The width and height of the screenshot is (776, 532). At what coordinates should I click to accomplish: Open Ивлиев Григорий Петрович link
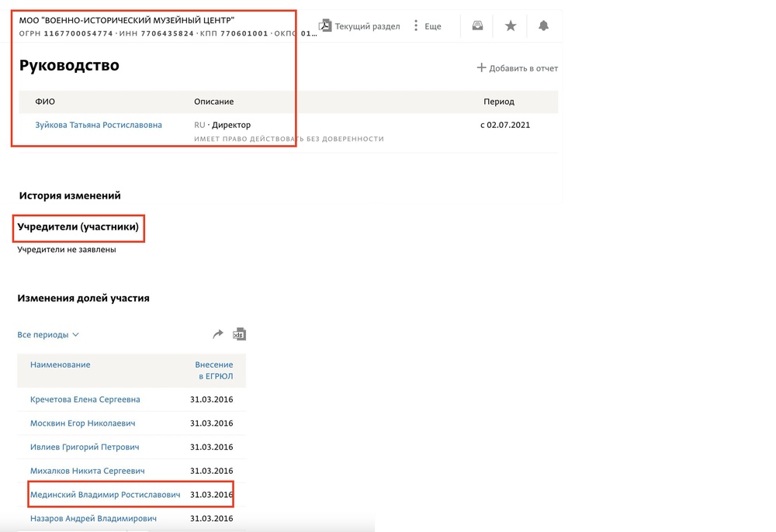coord(85,447)
